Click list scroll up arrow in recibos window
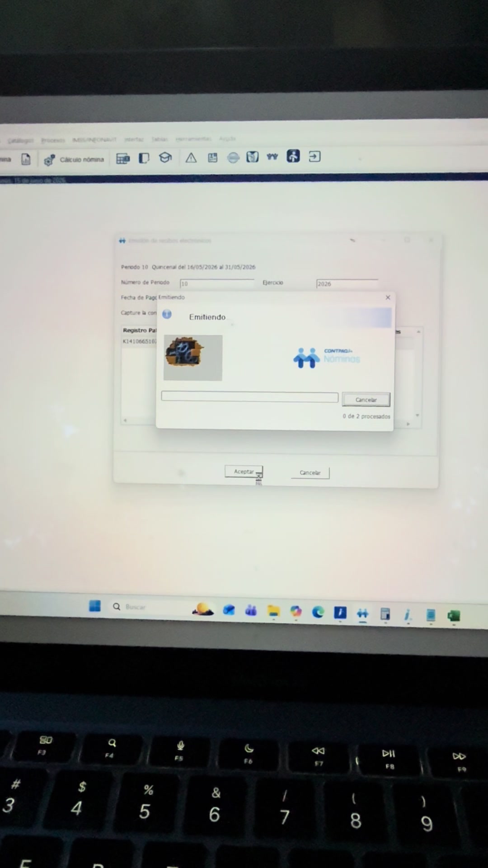This screenshot has height=868, width=488. click(x=418, y=332)
